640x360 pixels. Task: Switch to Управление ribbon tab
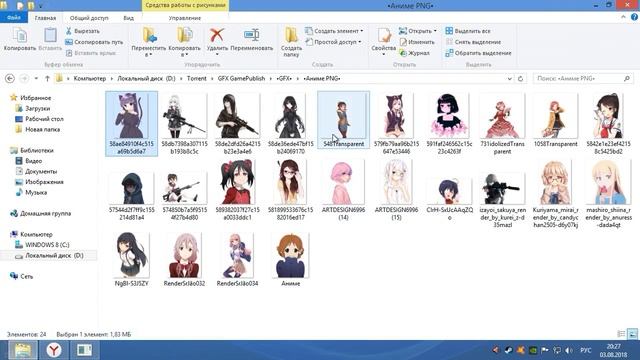(x=185, y=18)
